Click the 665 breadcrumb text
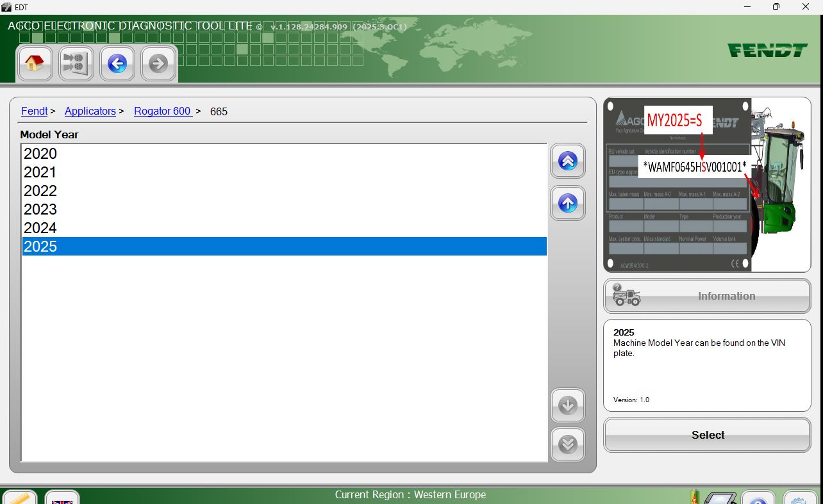This screenshot has height=504, width=823. pyautogui.click(x=219, y=111)
